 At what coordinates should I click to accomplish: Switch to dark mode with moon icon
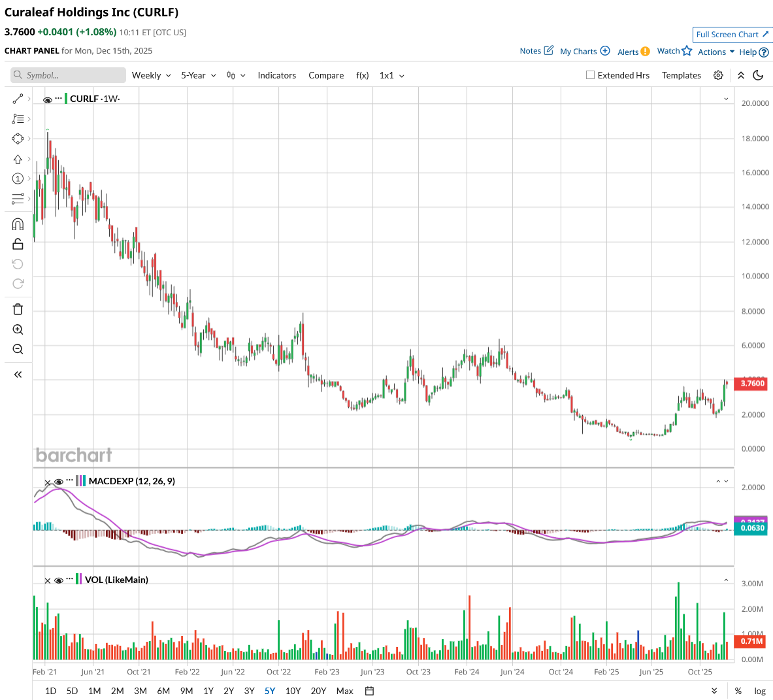pos(758,75)
